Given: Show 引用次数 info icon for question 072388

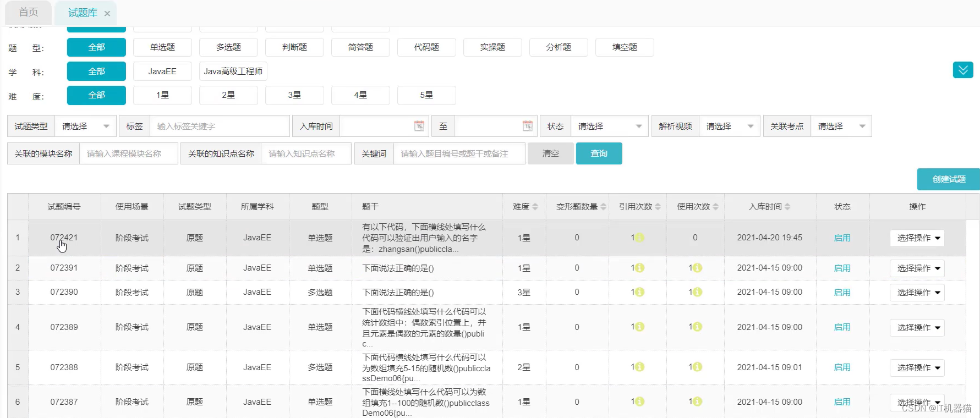Looking at the screenshot, I should coord(640,367).
